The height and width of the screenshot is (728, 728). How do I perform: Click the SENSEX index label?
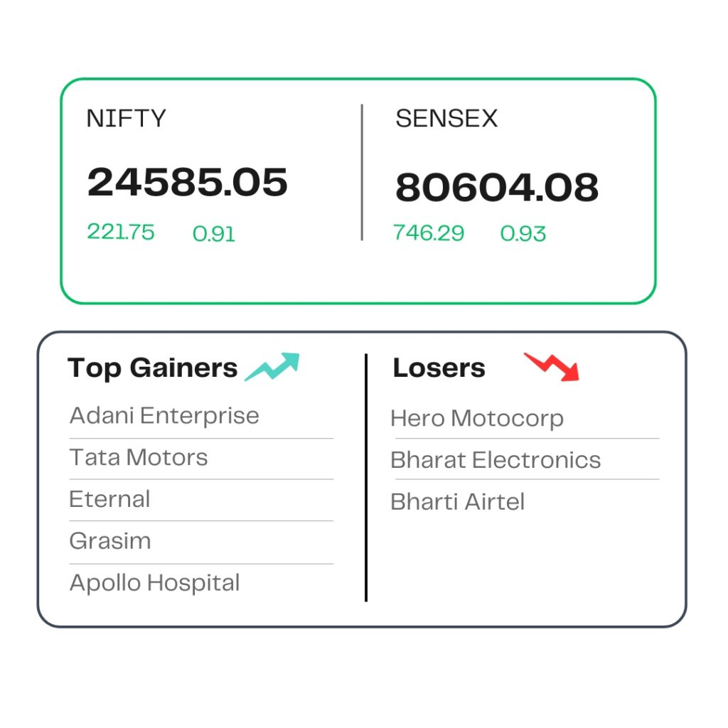pos(446,119)
